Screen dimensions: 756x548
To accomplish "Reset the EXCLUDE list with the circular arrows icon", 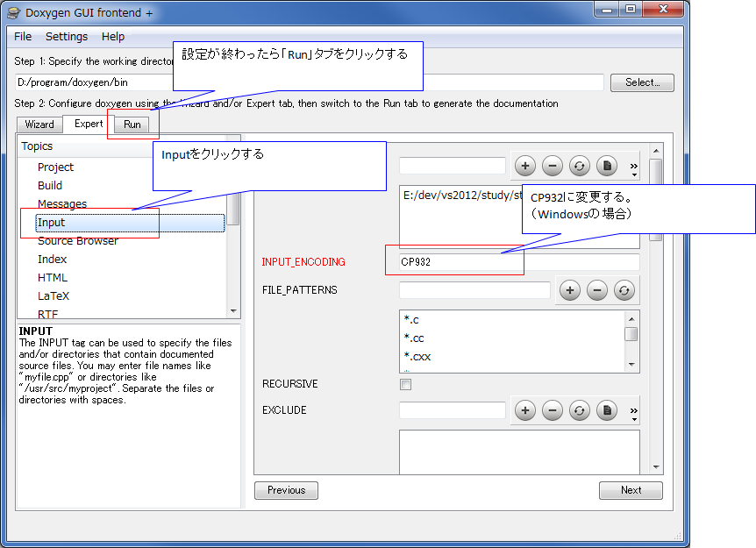I will (x=580, y=410).
